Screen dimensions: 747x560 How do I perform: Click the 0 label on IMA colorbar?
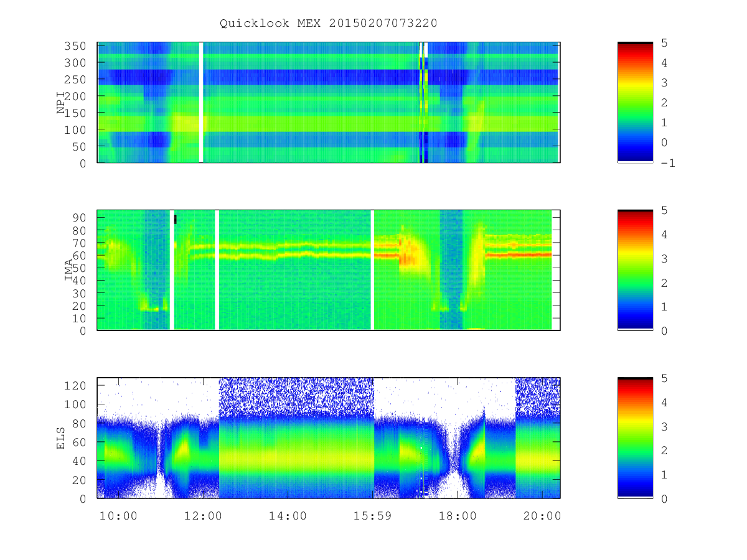pos(665,330)
